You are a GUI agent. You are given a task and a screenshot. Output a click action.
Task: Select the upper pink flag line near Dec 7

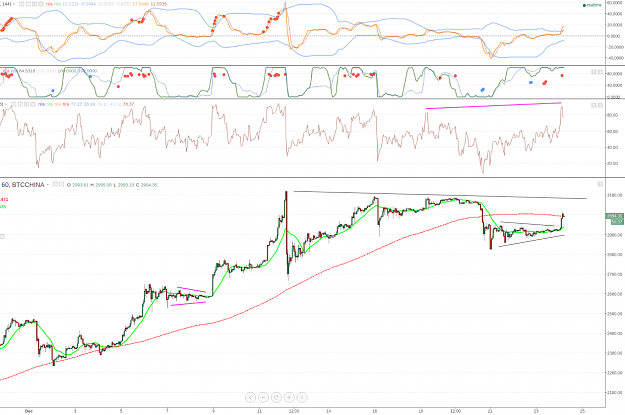[191, 290]
